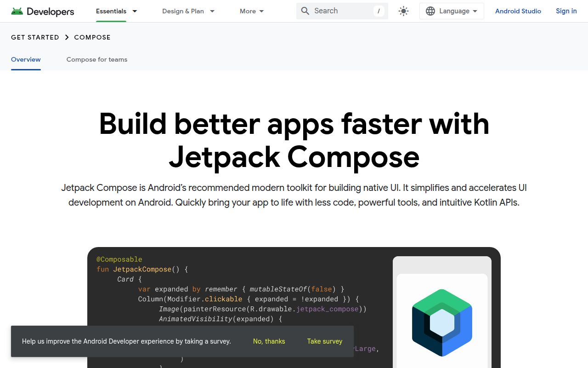Switch to the Overview tab
The height and width of the screenshot is (368, 588).
point(26,59)
